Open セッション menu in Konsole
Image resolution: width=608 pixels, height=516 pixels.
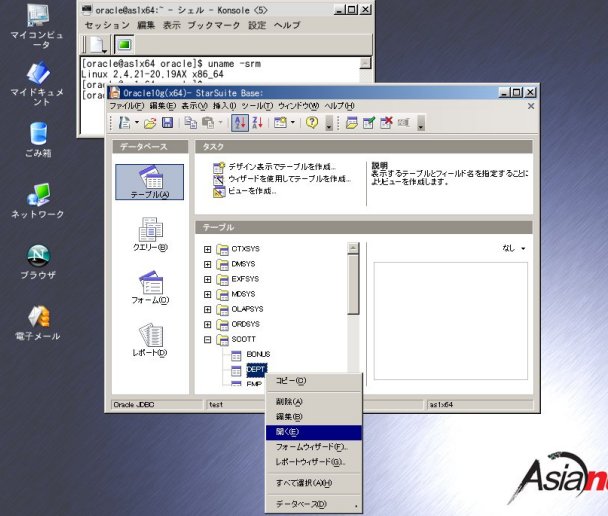(107, 25)
